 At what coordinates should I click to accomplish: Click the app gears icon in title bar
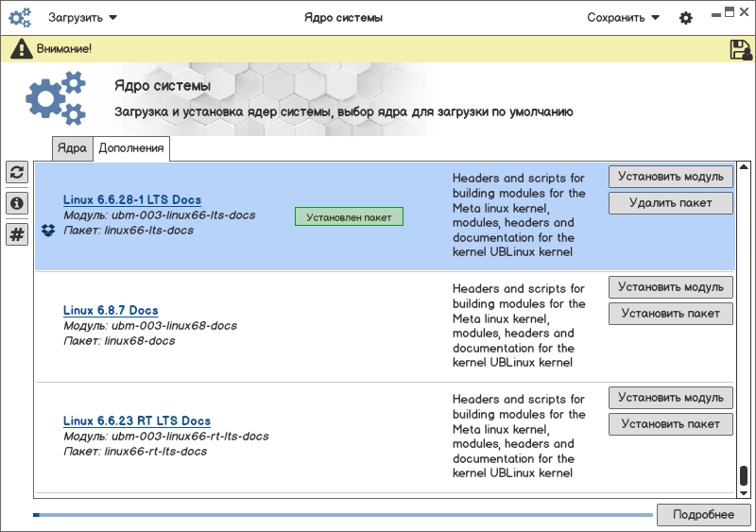pos(20,18)
